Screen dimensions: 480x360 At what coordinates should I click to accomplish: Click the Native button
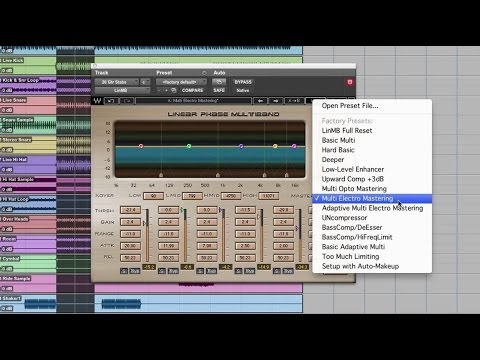click(243, 90)
